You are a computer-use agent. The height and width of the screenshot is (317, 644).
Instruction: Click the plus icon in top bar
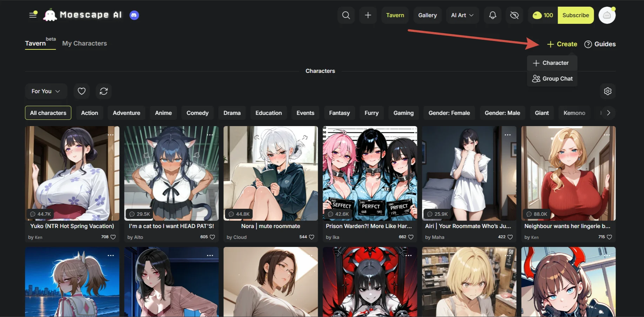tap(368, 15)
